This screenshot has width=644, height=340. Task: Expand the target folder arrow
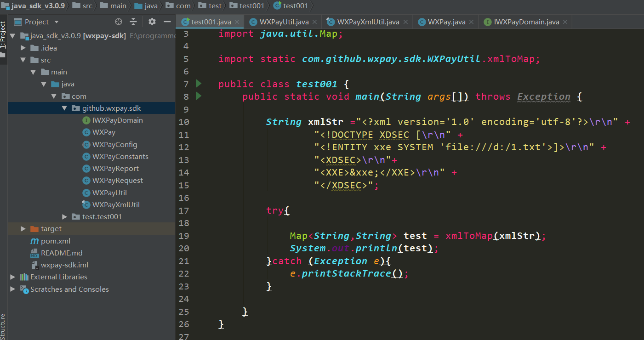23,229
